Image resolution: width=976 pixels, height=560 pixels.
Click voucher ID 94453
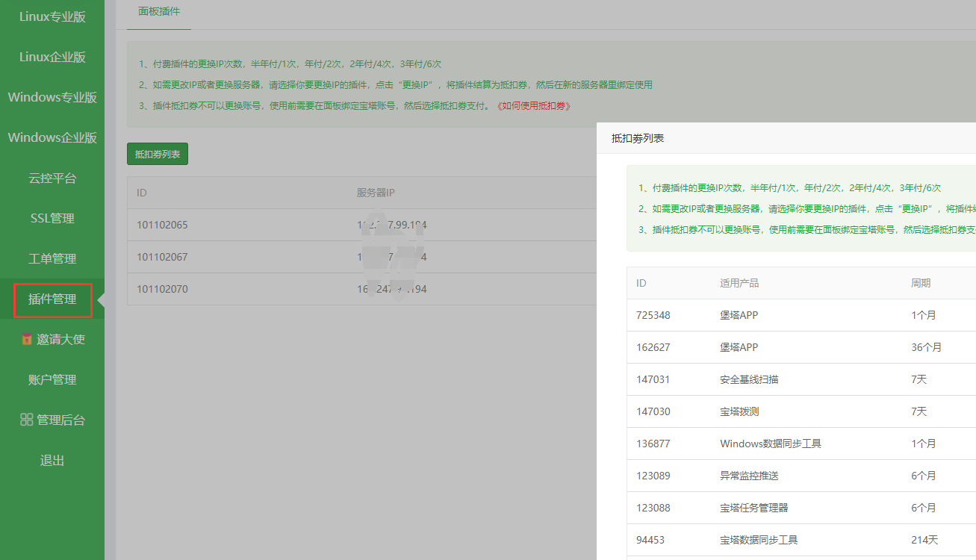(650, 540)
